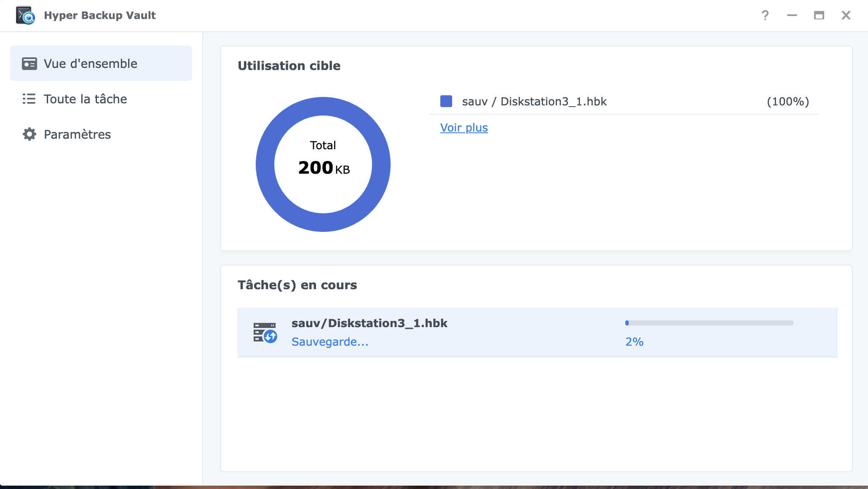Click the (100%) usage percentage
The height and width of the screenshot is (489, 868).
pos(788,102)
